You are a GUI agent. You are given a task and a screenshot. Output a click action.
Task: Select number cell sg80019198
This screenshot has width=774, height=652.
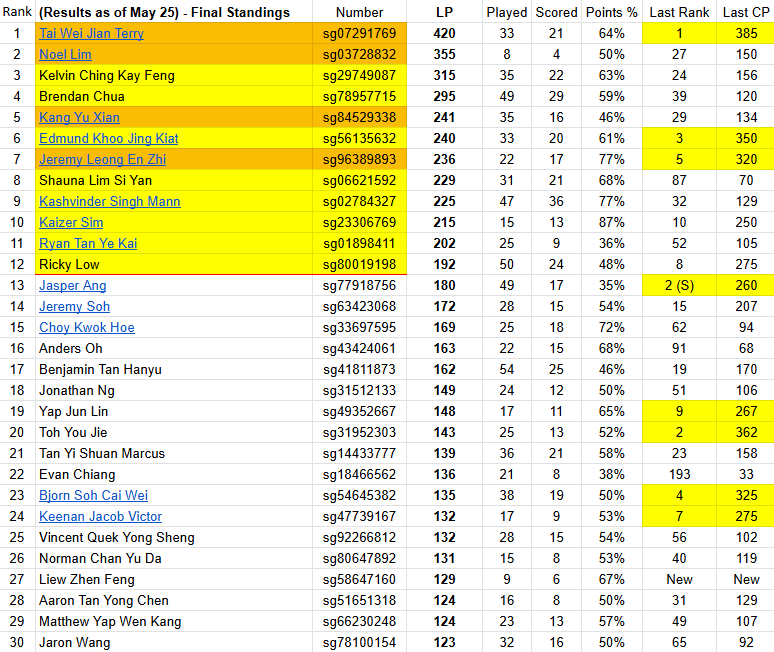click(359, 265)
